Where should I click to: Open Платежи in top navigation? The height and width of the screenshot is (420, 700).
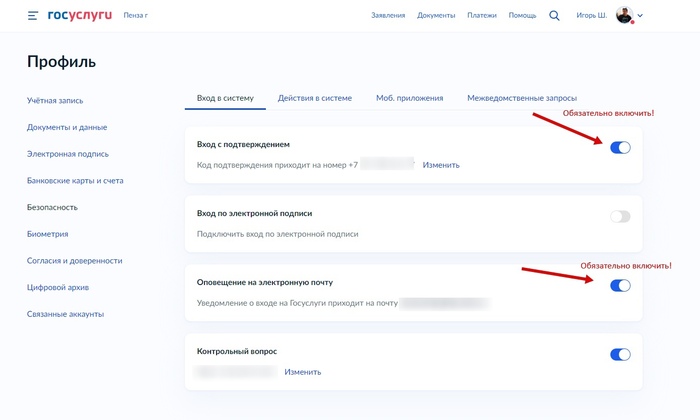pyautogui.click(x=482, y=15)
